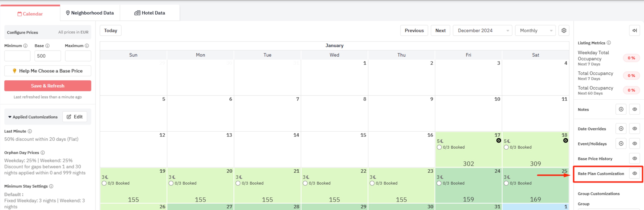644x210 pixels.
Task: Click Save & Refresh button
Action: [x=48, y=86]
